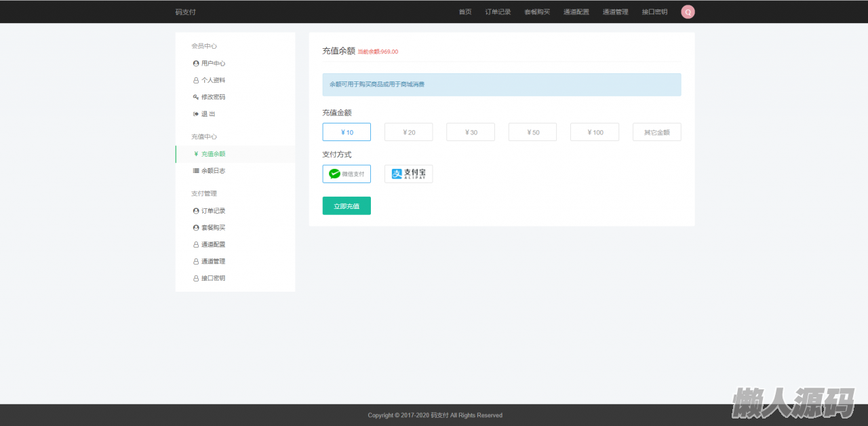The image size is (868, 426).
Task: Click the user icon beside 用户中心
Action: point(196,64)
